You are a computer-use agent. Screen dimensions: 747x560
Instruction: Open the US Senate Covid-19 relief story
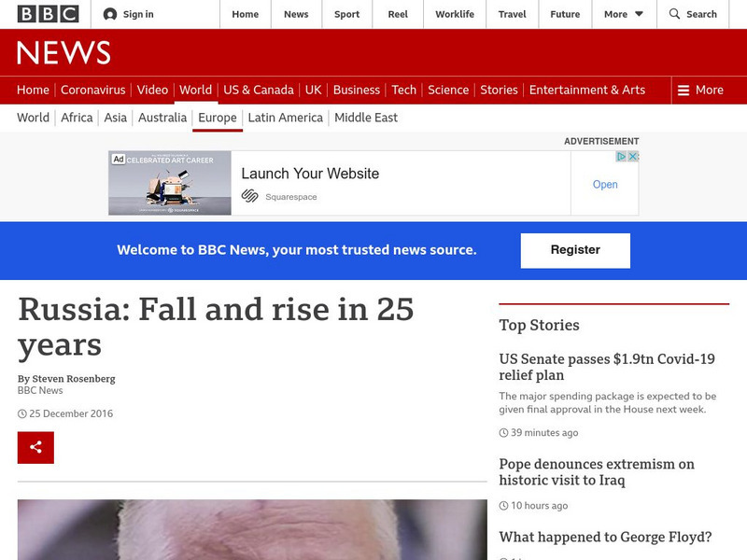606,367
